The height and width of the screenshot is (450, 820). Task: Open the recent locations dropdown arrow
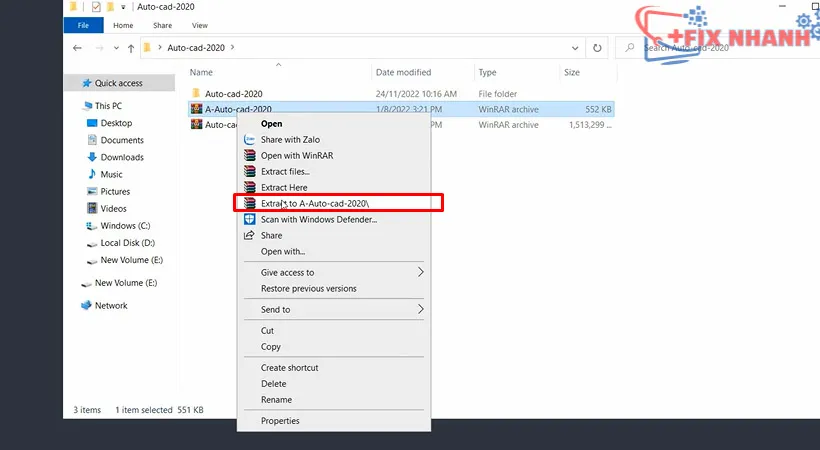coord(116,48)
